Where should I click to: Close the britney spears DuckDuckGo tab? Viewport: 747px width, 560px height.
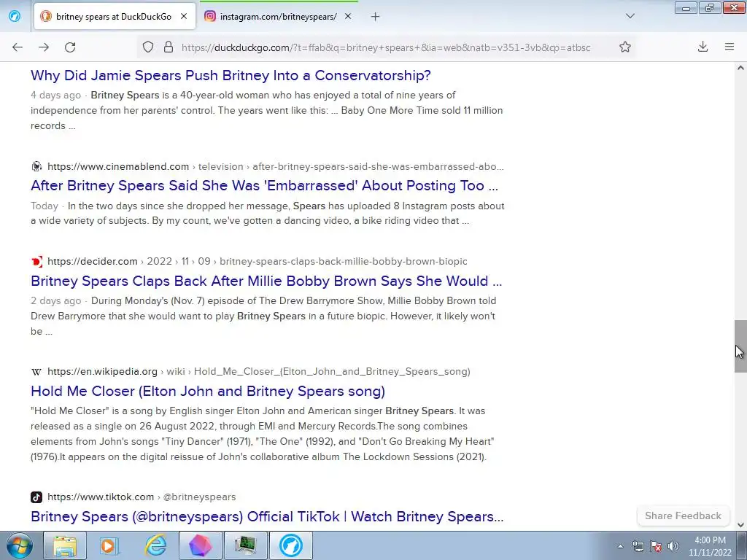[184, 16]
